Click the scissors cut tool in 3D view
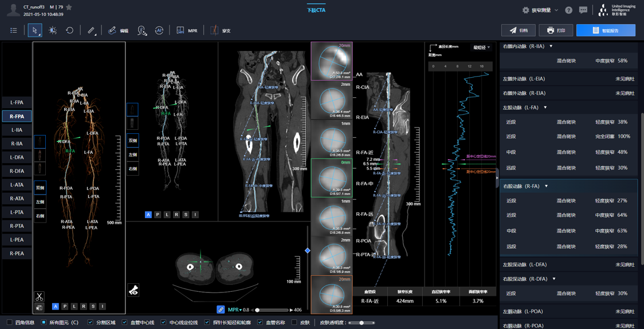 coord(40,296)
